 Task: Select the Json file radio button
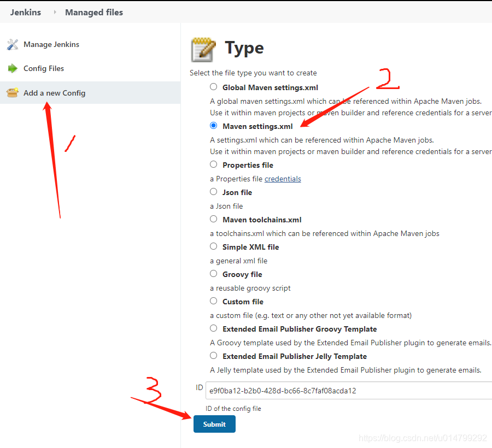click(x=213, y=192)
